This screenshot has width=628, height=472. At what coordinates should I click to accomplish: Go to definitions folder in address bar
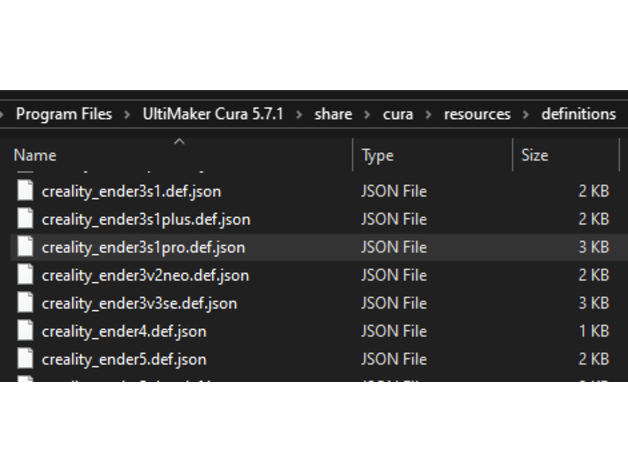pyautogui.click(x=578, y=114)
